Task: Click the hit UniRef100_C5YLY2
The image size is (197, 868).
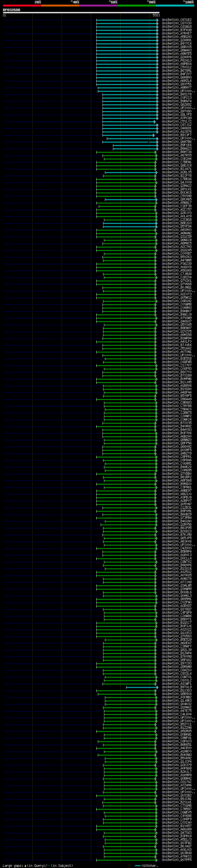Action: [176, 122]
